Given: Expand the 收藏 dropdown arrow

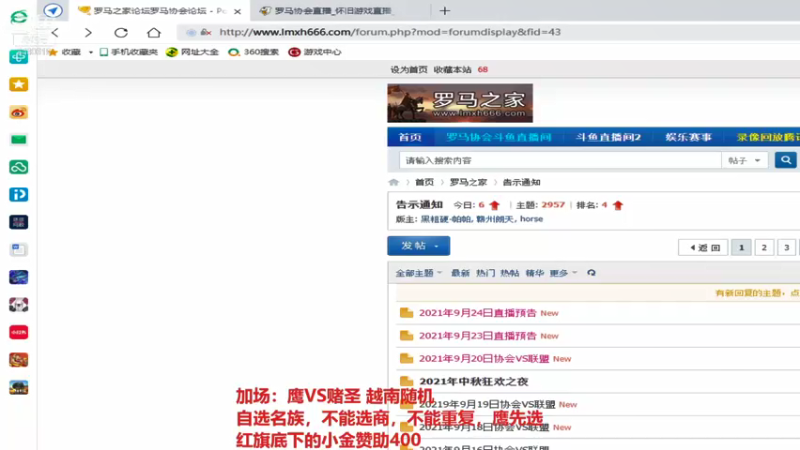Looking at the screenshot, I should (91, 52).
